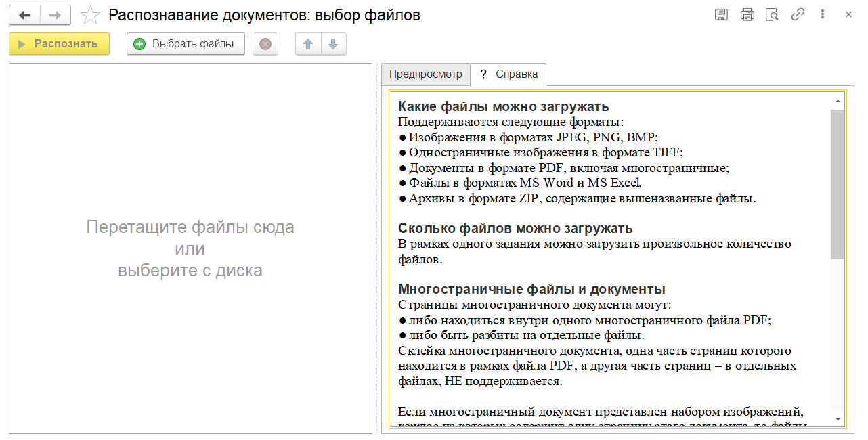The height and width of the screenshot is (440, 868).
Task: Move the file up with the up arrow
Action: [x=308, y=44]
